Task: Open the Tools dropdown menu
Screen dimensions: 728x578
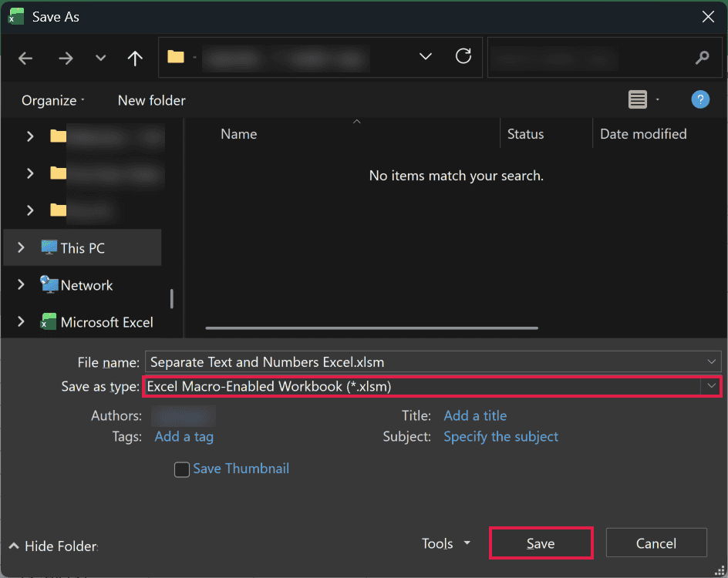Action: tap(446, 543)
